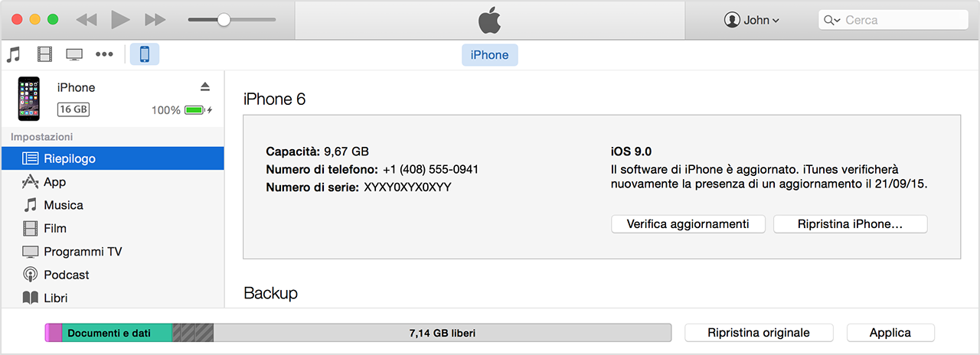Click the play button
This screenshot has width=980, height=355.
tap(120, 20)
